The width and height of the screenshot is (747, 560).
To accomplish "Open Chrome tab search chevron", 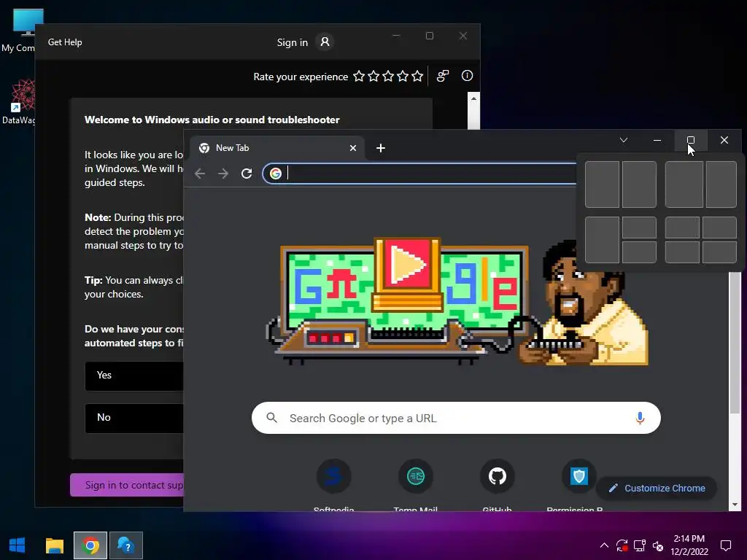I will [x=624, y=140].
